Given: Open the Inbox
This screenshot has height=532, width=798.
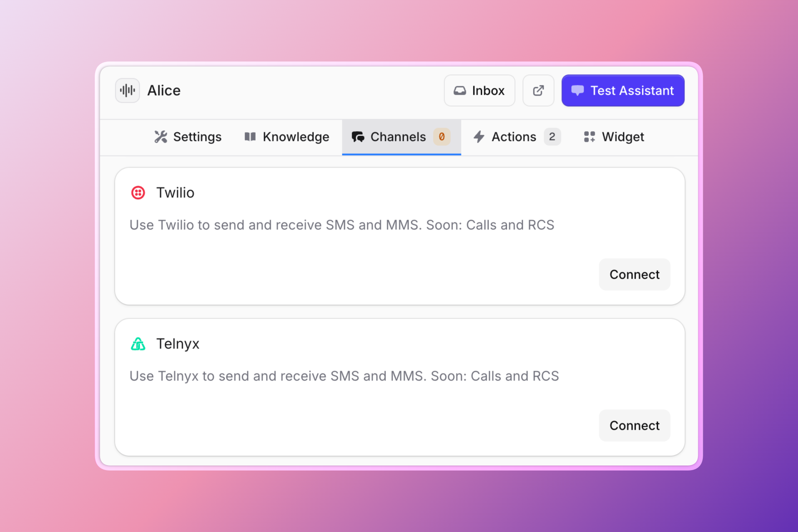Looking at the screenshot, I should 479,90.
